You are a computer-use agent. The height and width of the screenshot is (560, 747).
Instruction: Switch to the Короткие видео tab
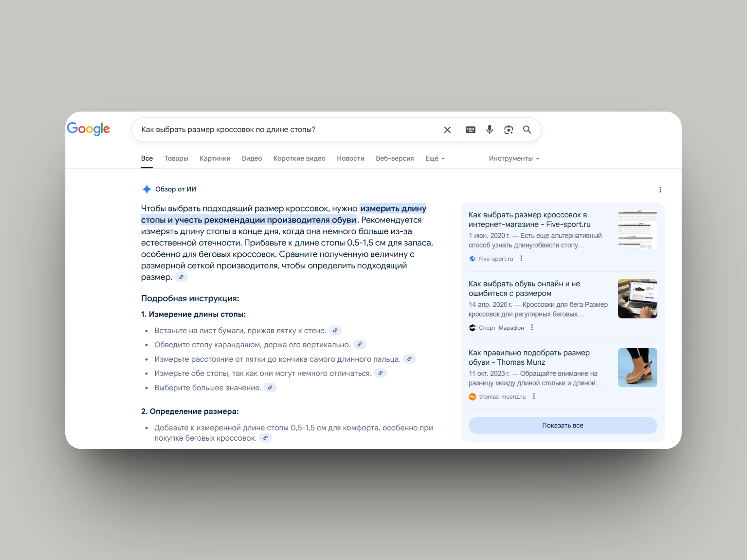point(299,158)
